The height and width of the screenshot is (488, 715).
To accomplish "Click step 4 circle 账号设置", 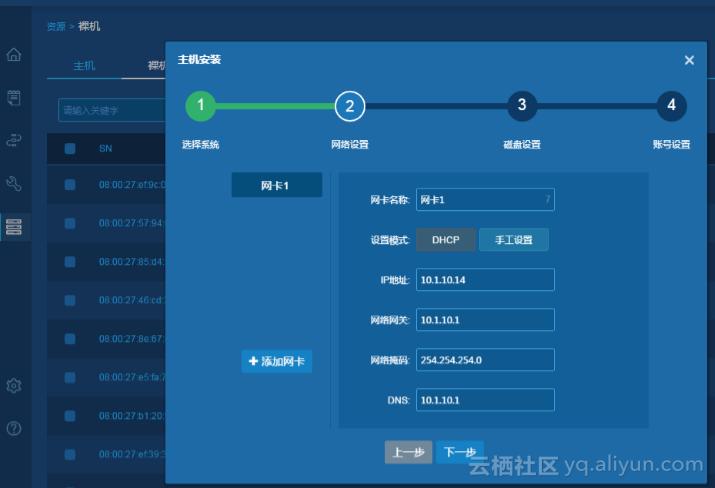I will pos(671,106).
